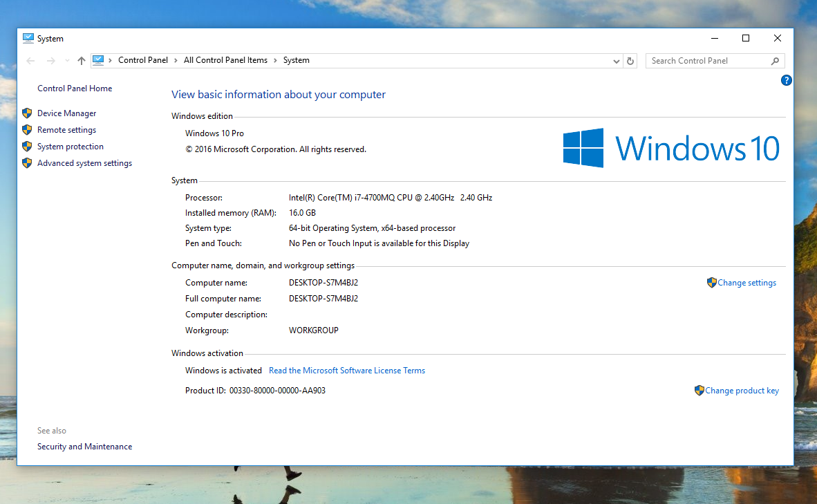817x504 pixels.
Task: Click the shield icon beside Remote settings
Action: [27, 130]
